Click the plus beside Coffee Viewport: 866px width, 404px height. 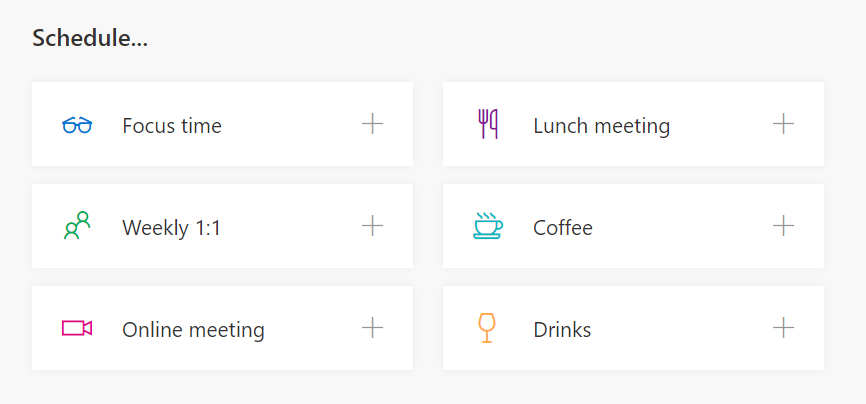[x=783, y=225]
